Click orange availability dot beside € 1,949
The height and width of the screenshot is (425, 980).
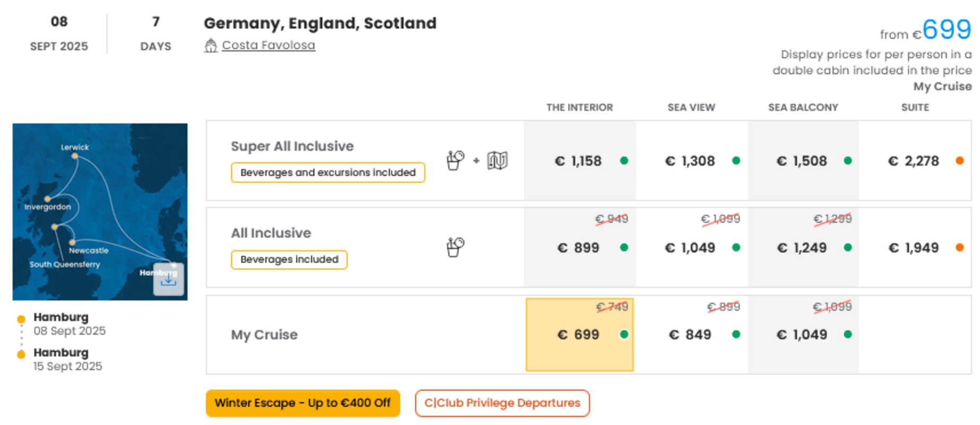pyautogui.click(x=960, y=248)
